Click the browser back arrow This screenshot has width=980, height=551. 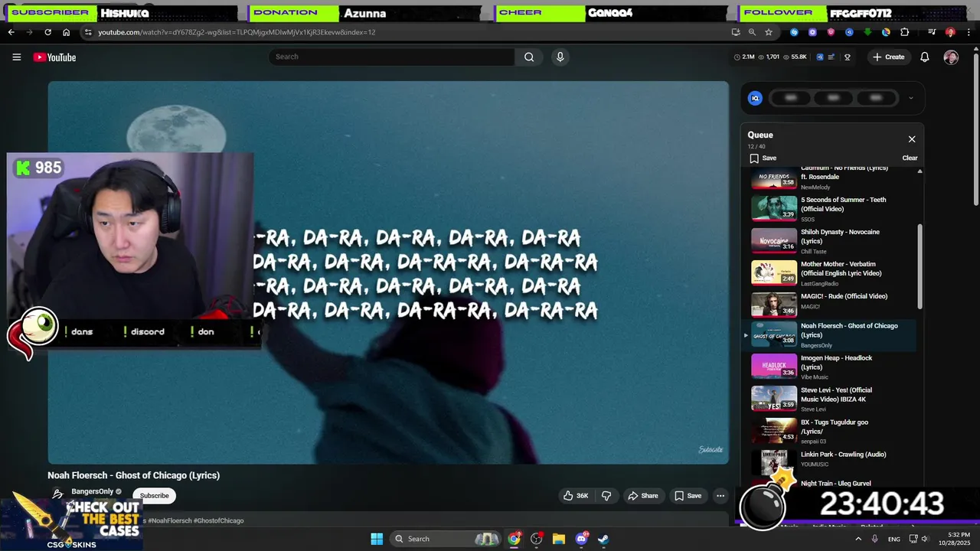[x=11, y=32]
